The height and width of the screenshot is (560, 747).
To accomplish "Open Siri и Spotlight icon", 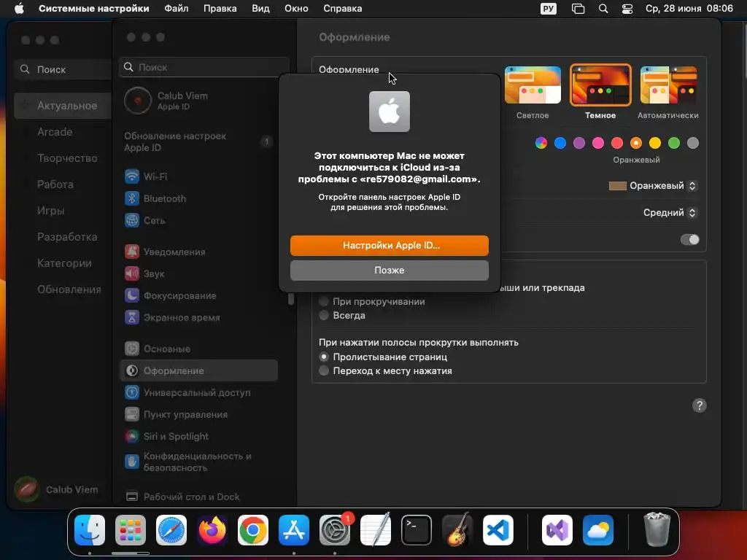I will coord(132,436).
